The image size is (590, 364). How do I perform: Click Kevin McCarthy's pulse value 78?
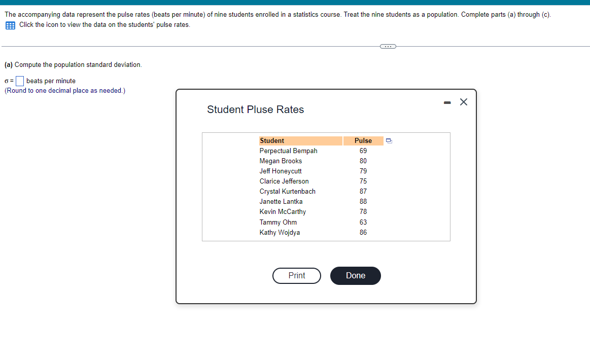pyautogui.click(x=363, y=211)
